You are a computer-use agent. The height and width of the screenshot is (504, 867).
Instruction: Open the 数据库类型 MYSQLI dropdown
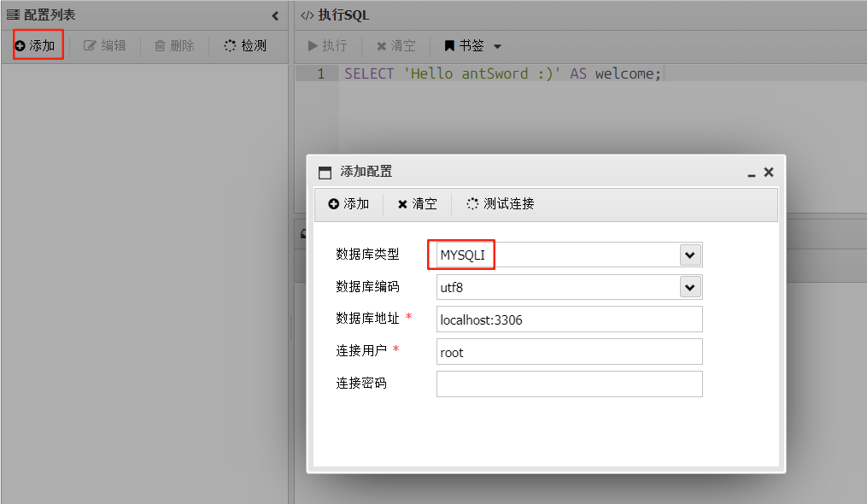coord(690,255)
